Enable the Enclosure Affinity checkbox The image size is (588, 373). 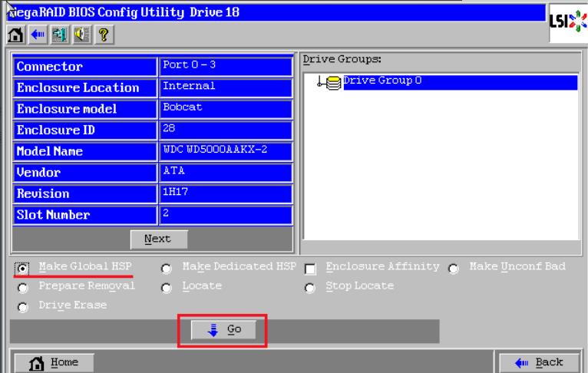[x=310, y=269]
